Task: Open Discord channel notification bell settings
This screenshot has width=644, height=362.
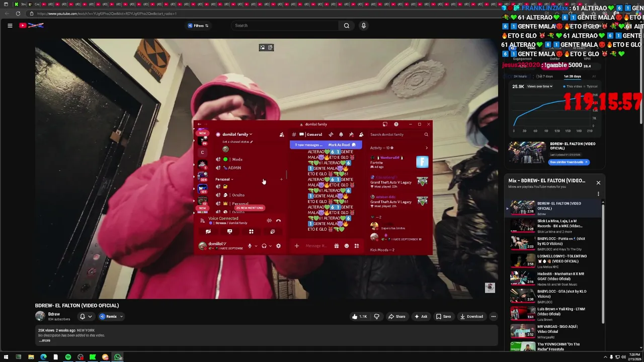Action: coord(341,135)
